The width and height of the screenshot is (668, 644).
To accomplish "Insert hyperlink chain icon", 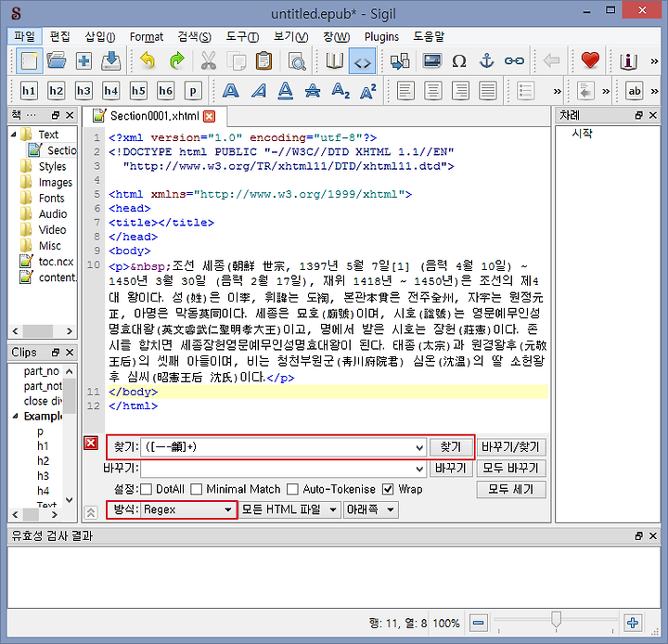I will tap(514, 61).
